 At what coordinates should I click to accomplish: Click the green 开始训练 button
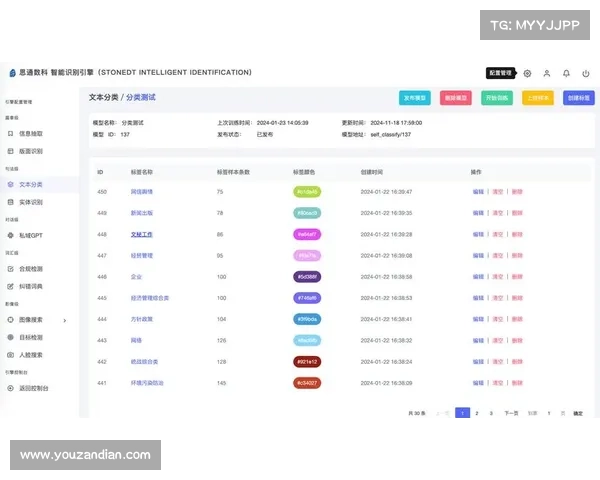pos(497,98)
